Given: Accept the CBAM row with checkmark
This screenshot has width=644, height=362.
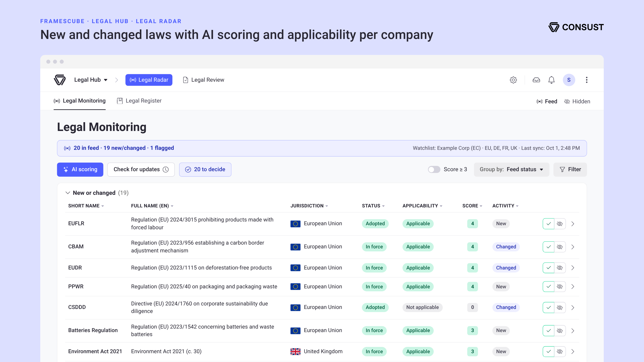Looking at the screenshot, I should pyautogui.click(x=548, y=247).
